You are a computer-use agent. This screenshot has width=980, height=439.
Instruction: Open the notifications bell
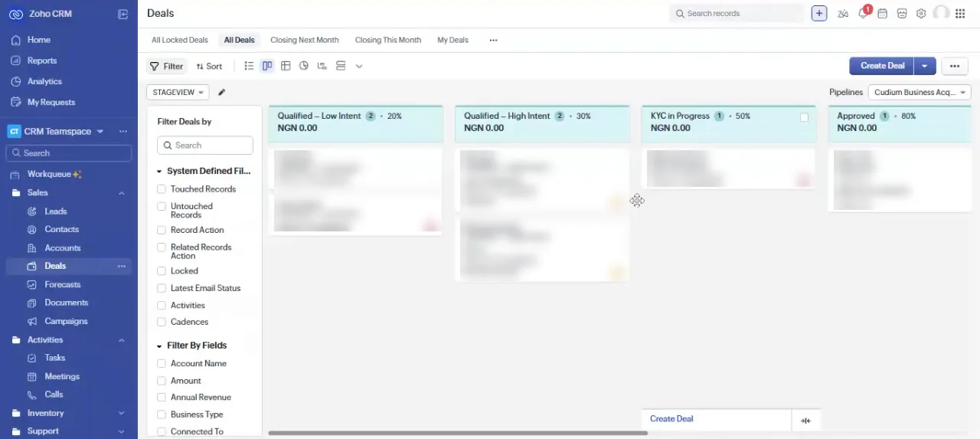[x=863, y=14]
